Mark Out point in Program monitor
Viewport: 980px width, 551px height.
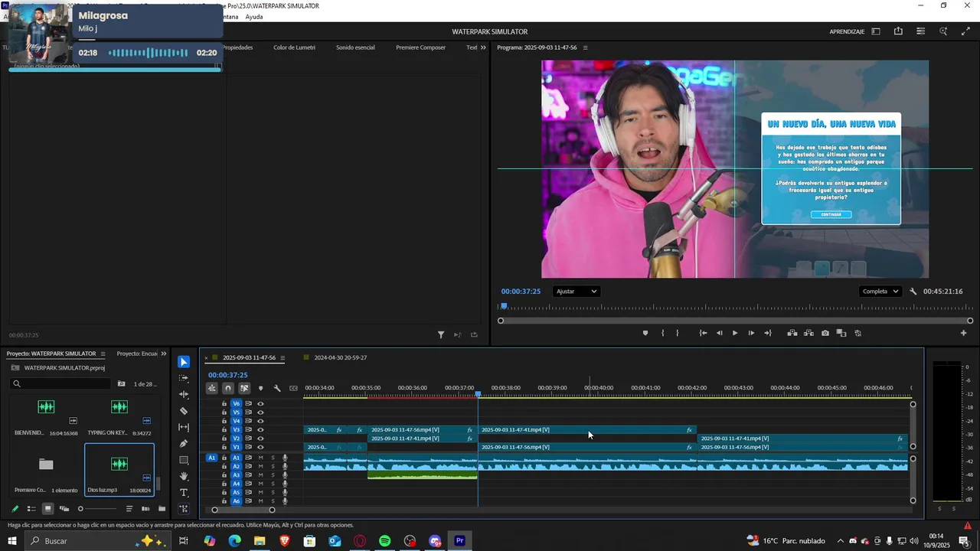click(x=678, y=333)
